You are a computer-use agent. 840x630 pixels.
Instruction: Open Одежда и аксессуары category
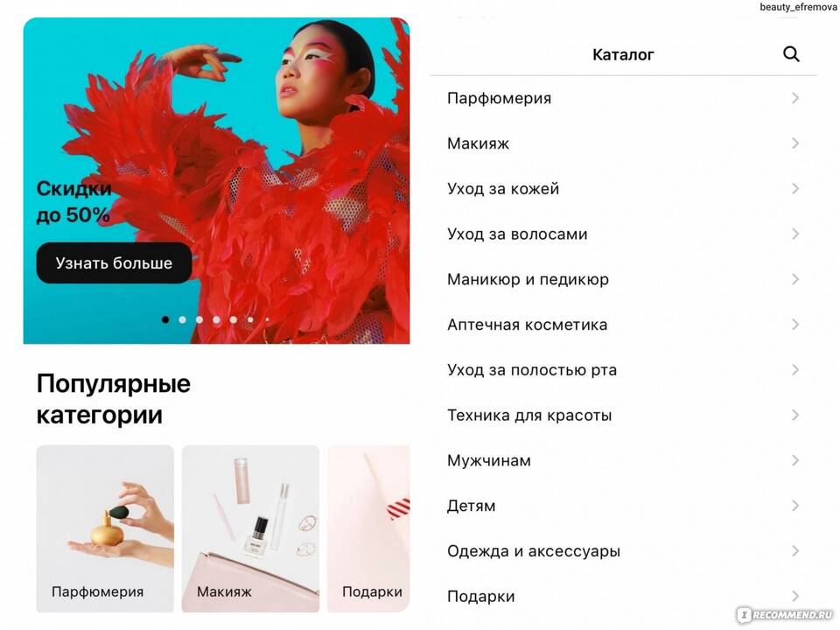[x=623, y=551]
